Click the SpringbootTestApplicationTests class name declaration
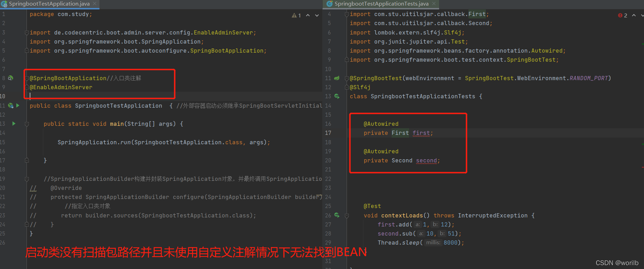This screenshot has width=644, height=269. click(x=423, y=96)
